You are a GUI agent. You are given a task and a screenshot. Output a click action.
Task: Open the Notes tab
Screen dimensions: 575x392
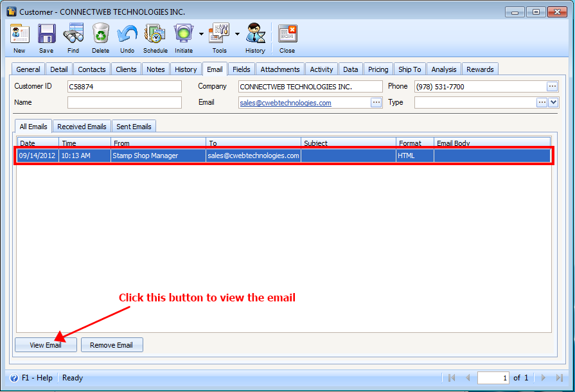156,69
